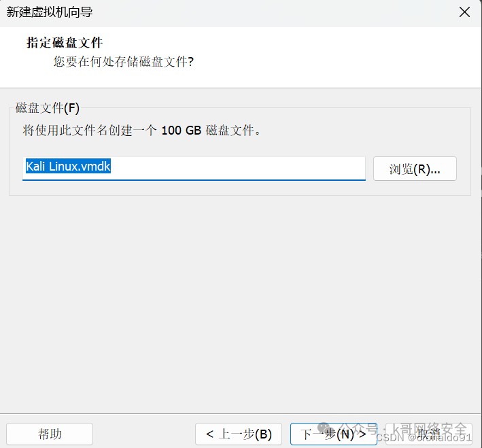Close the 新建虚拟机向导 dialog window

464,12
